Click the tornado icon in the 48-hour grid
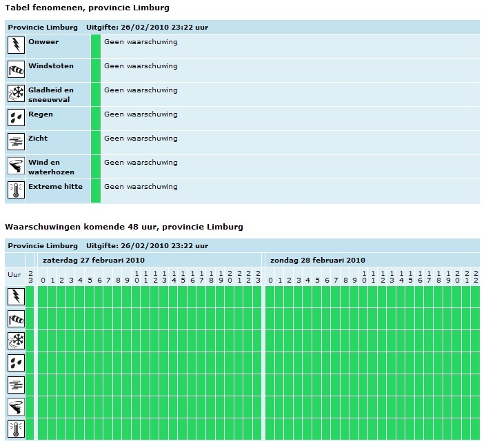The width and height of the screenshot is (486, 448). click(x=16, y=407)
